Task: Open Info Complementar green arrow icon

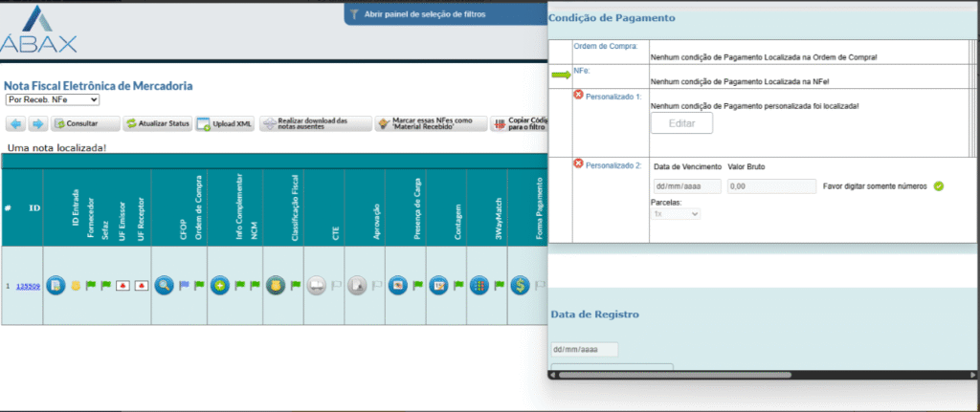Action: click(219, 286)
